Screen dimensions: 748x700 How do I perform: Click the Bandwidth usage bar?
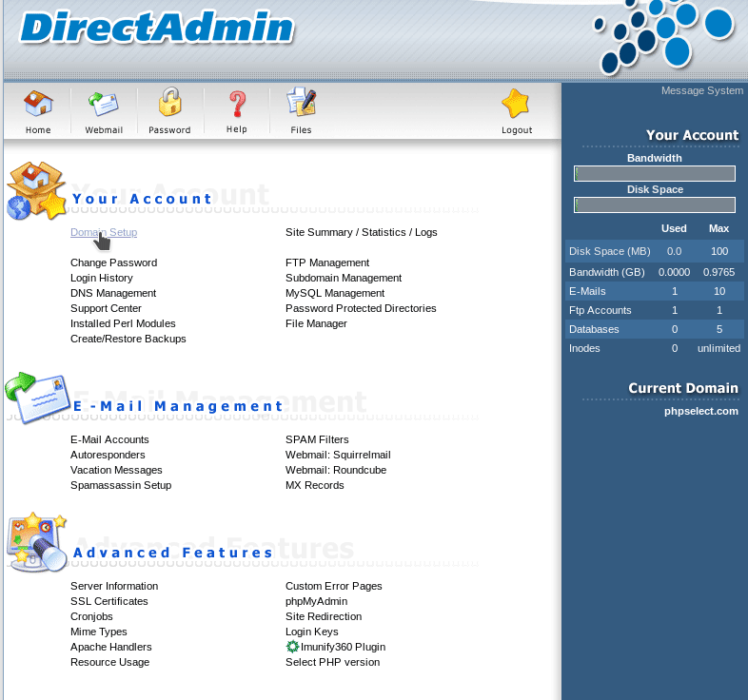[655, 174]
